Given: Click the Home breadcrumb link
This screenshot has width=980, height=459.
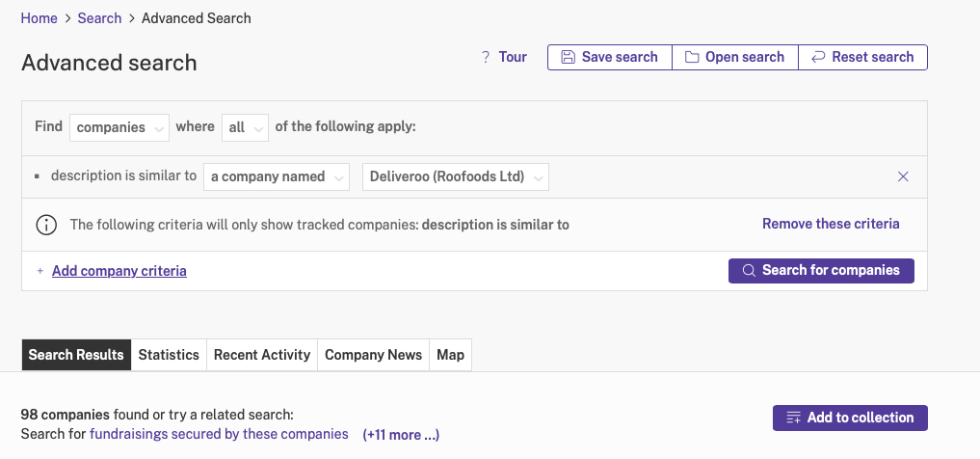Looking at the screenshot, I should 39,18.
